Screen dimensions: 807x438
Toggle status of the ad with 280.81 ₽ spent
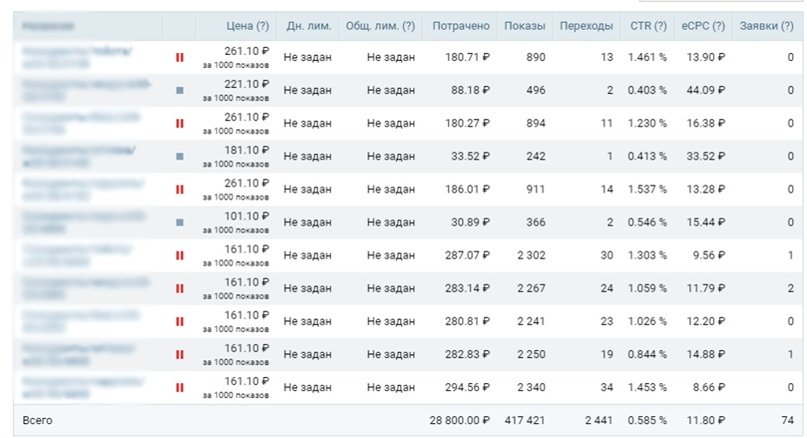(180, 321)
